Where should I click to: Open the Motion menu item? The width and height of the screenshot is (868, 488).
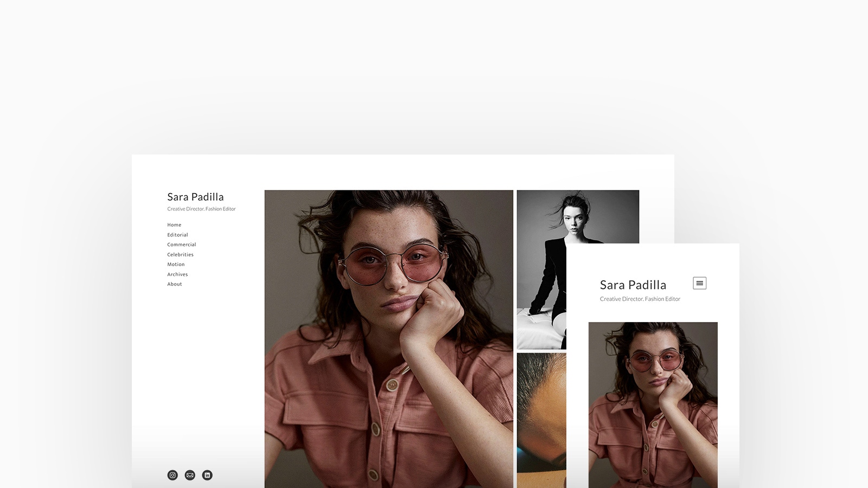pyautogui.click(x=176, y=265)
